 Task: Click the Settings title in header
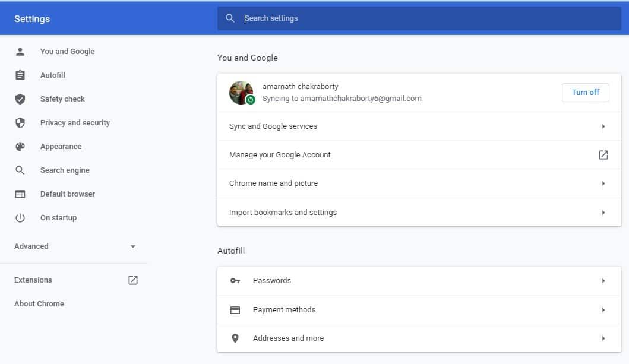coord(32,19)
